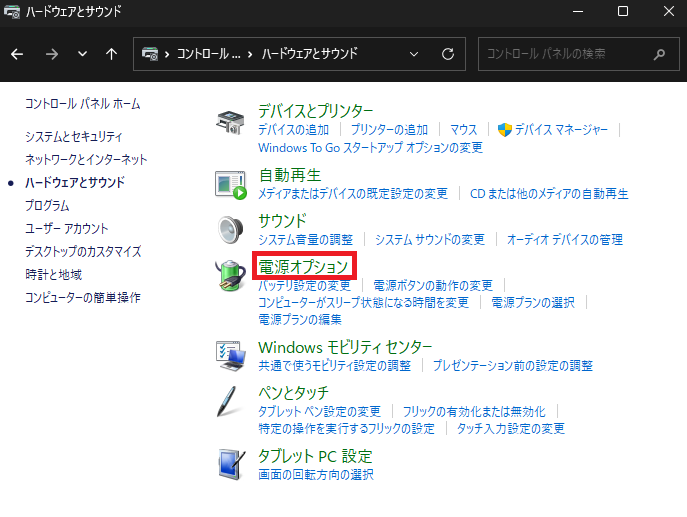The image size is (687, 517).
Task: Click the AutoPlay (自動再生) icon
Action: (232, 183)
